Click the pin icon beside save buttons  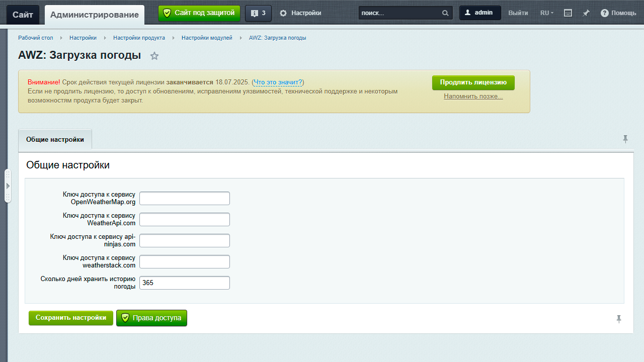pos(619,319)
